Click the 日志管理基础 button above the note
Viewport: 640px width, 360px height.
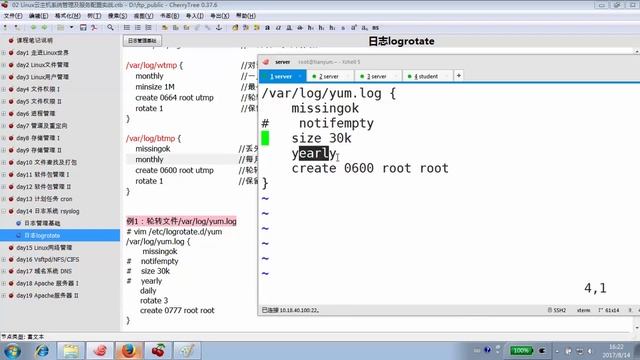(x=142, y=41)
